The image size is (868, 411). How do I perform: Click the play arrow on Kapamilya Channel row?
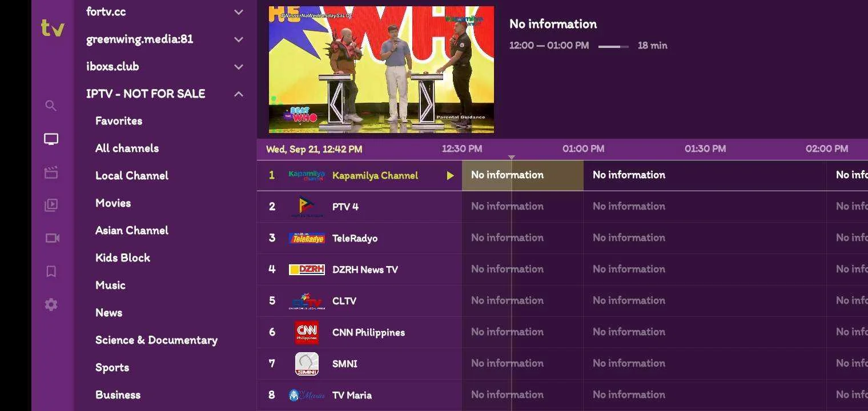[x=450, y=175]
